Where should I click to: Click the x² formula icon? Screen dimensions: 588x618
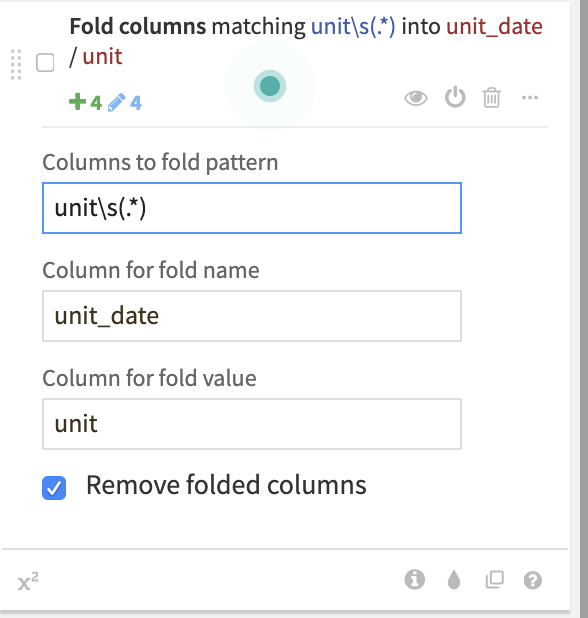[x=28, y=581]
